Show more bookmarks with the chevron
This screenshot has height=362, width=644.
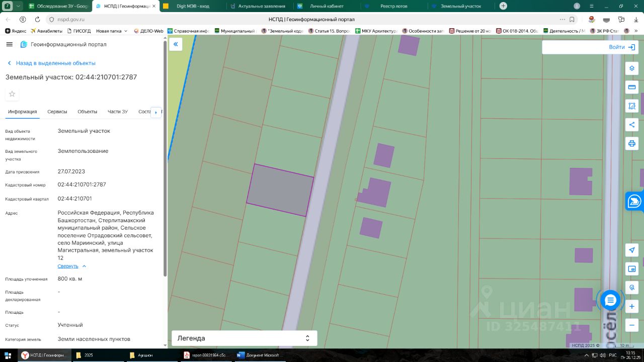(x=636, y=31)
